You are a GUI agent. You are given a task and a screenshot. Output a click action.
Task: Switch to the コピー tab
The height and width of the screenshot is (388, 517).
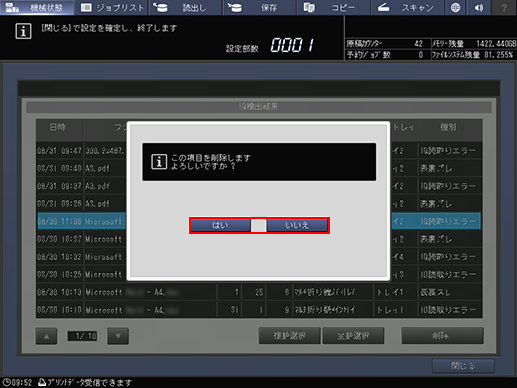pyautogui.click(x=334, y=7)
